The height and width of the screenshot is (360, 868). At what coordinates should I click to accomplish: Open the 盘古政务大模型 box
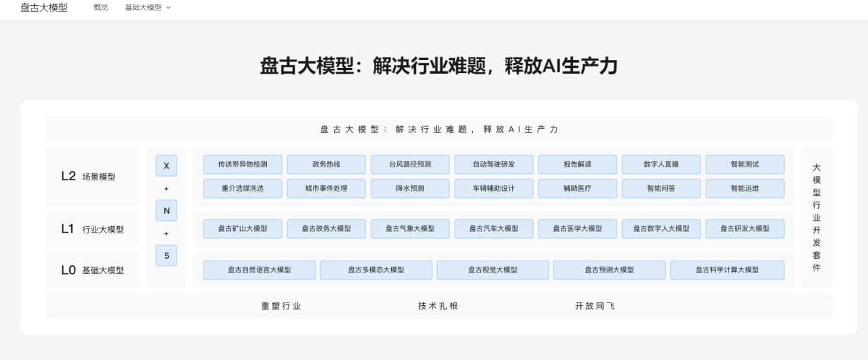click(326, 229)
